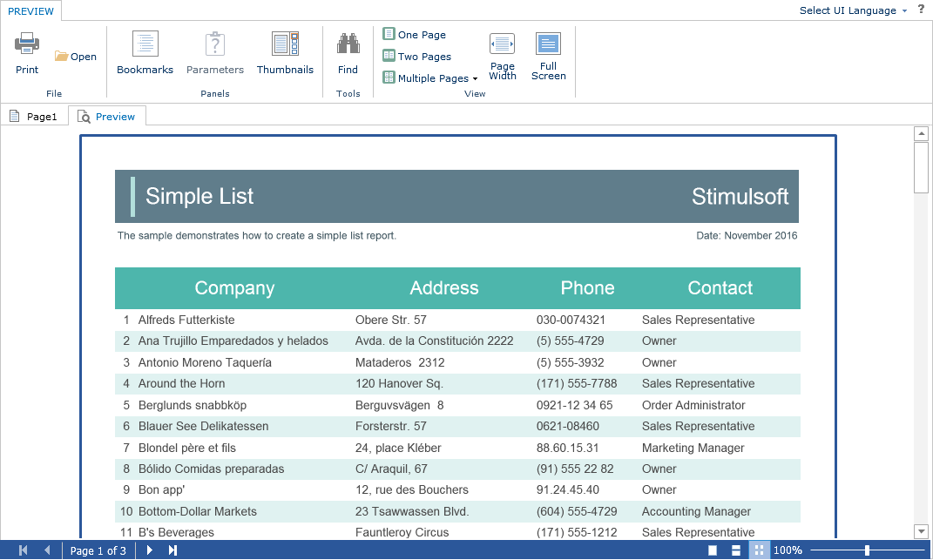Fit report to Page Width
Screen dimensions: 933x560
click(503, 57)
